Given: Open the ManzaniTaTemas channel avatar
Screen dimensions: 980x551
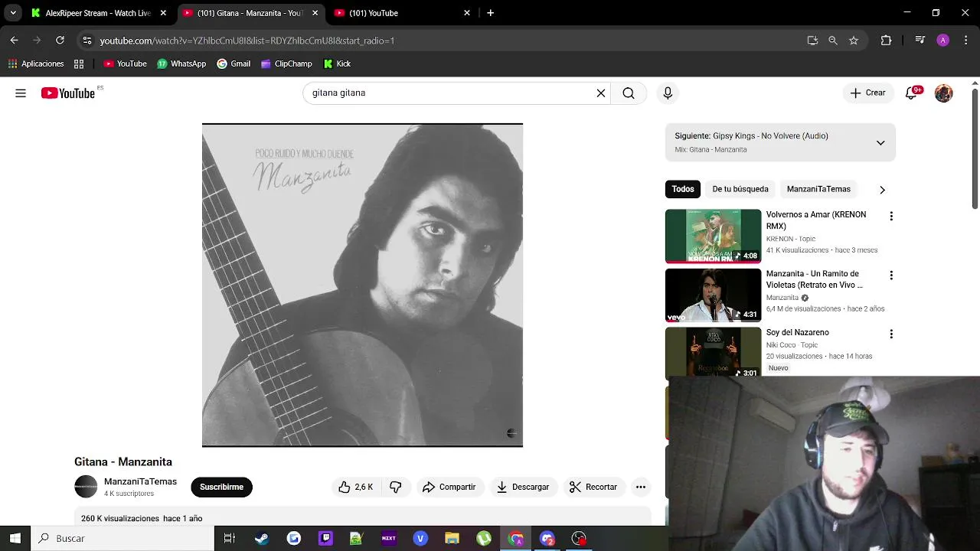Looking at the screenshot, I should click(86, 487).
